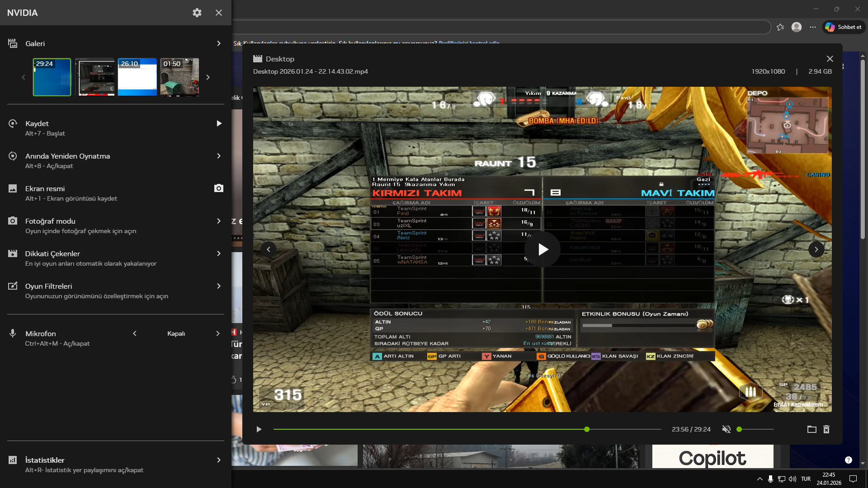This screenshot has height=488, width=868.
Task: Go to next media item
Action: (816, 249)
